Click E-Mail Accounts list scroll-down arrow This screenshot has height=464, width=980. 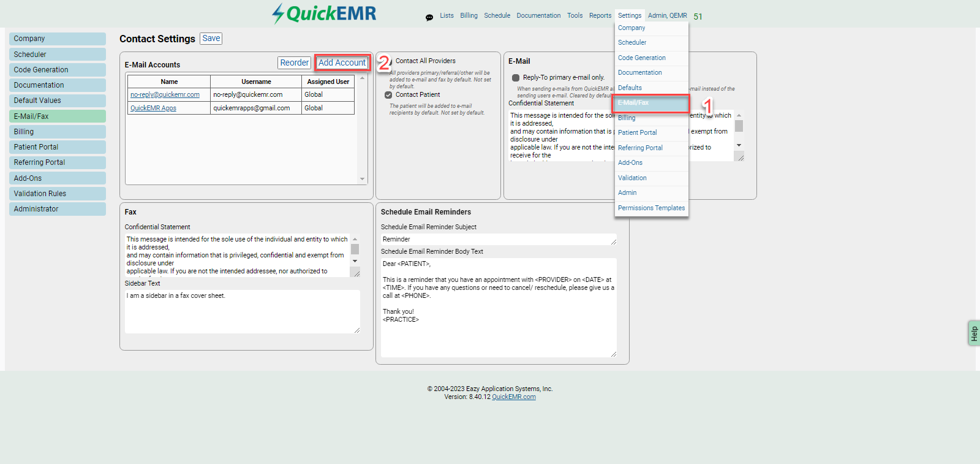click(x=363, y=179)
